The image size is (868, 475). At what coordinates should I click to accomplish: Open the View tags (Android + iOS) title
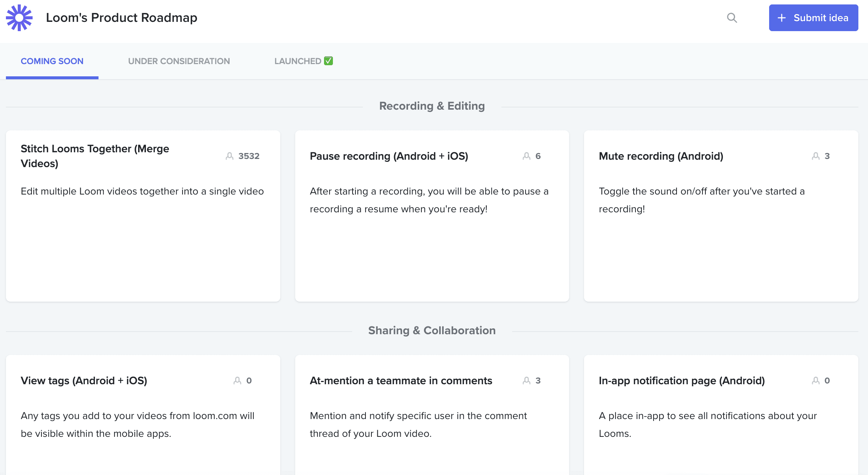click(84, 381)
